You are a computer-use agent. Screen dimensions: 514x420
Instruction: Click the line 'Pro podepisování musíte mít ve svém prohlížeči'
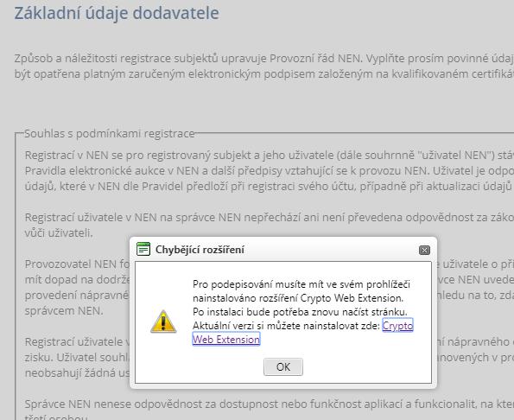pos(301,284)
